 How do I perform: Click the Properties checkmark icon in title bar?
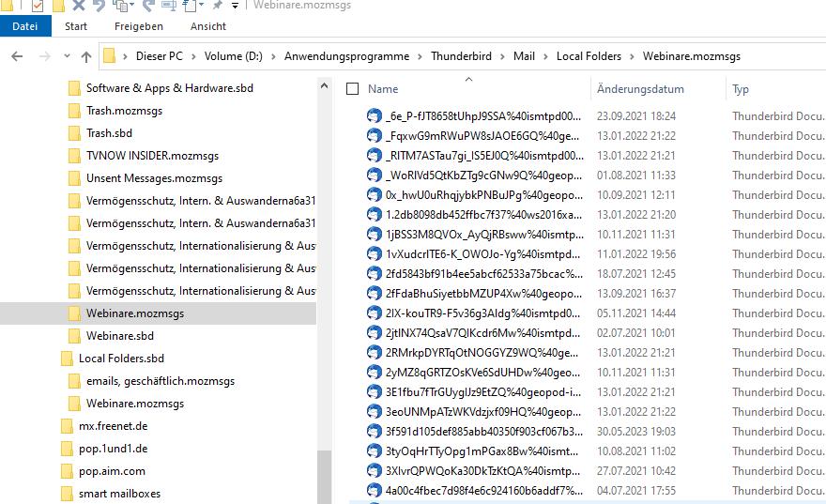tap(38, 6)
